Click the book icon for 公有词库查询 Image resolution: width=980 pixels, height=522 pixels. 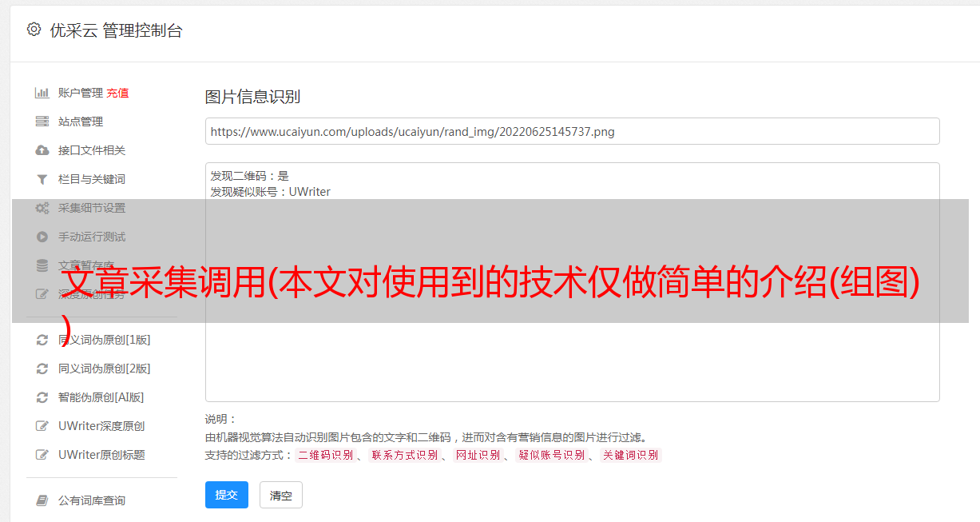pos(42,500)
